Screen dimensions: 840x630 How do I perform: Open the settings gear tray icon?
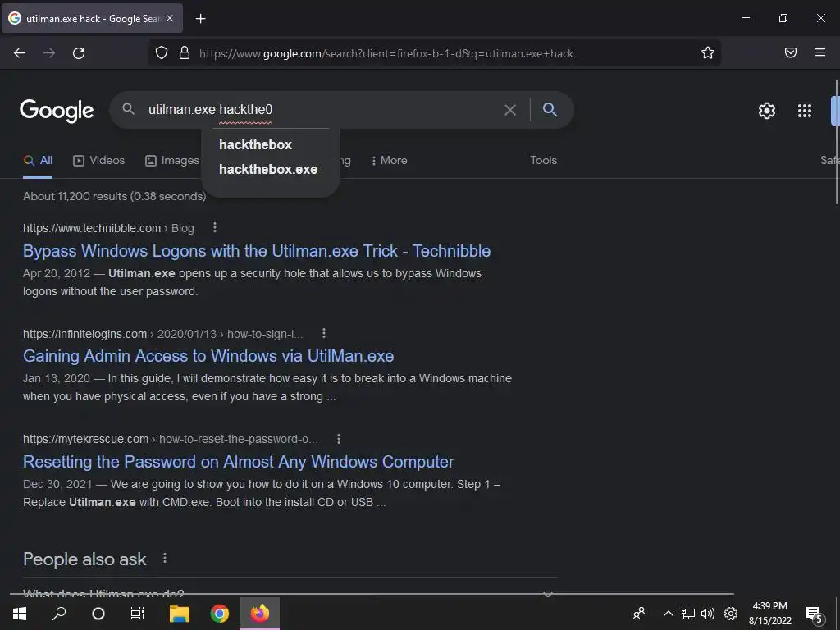(x=731, y=614)
